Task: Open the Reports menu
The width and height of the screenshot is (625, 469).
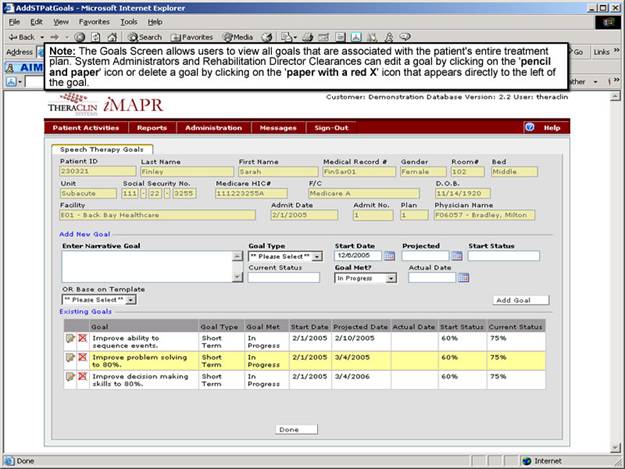Action: click(152, 128)
